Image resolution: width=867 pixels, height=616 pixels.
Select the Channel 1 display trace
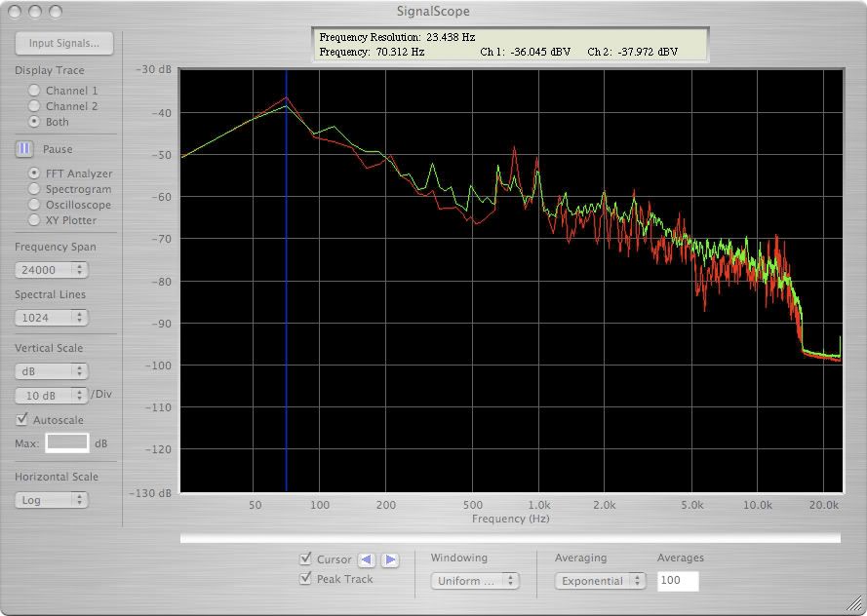click(x=34, y=91)
